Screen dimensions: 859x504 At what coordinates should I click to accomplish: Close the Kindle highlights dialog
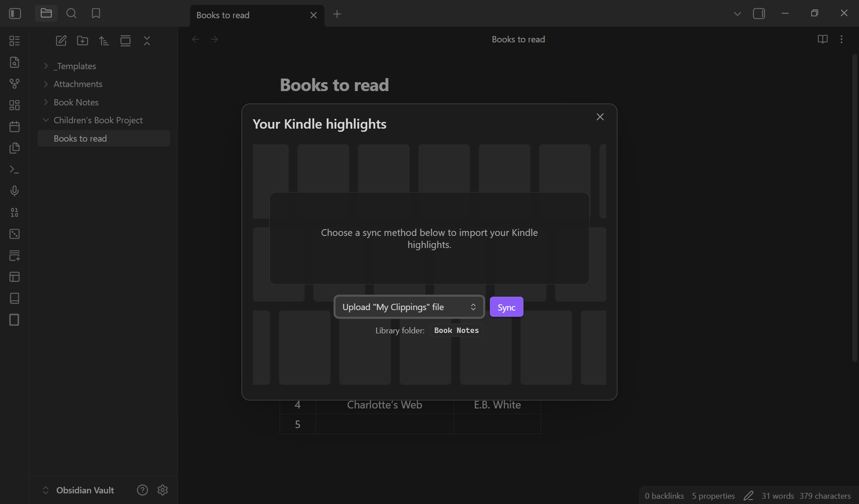(600, 117)
